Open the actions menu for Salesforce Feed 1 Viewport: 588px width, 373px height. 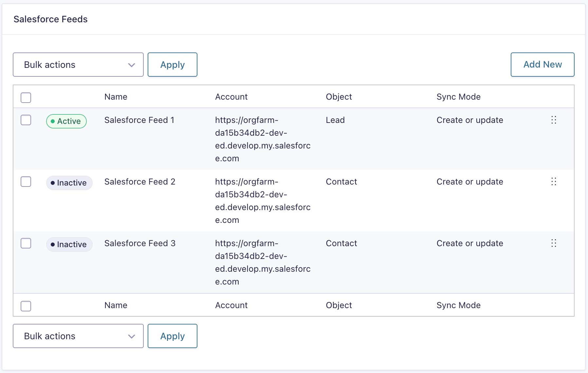pos(554,120)
